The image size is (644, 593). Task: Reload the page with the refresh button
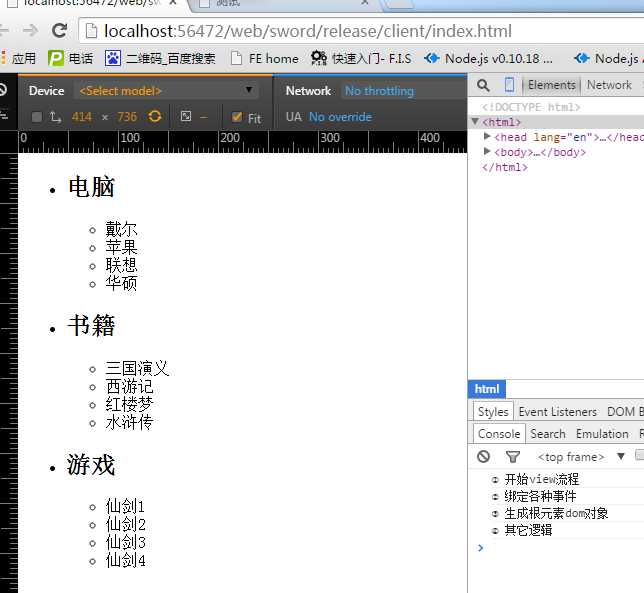click(x=60, y=30)
